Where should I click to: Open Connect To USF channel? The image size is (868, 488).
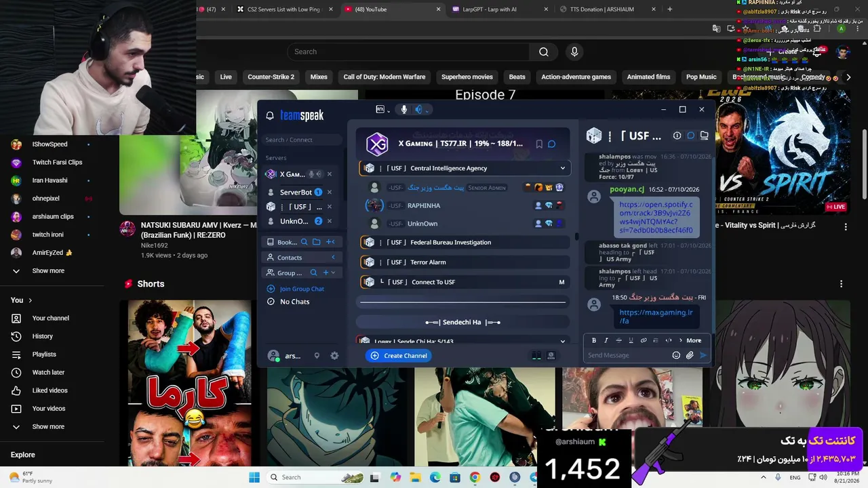click(x=465, y=282)
